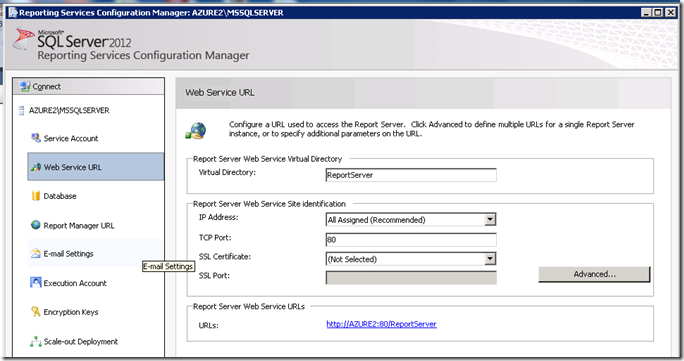Expand the SSL Certificate dropdown

coord(490,259)
